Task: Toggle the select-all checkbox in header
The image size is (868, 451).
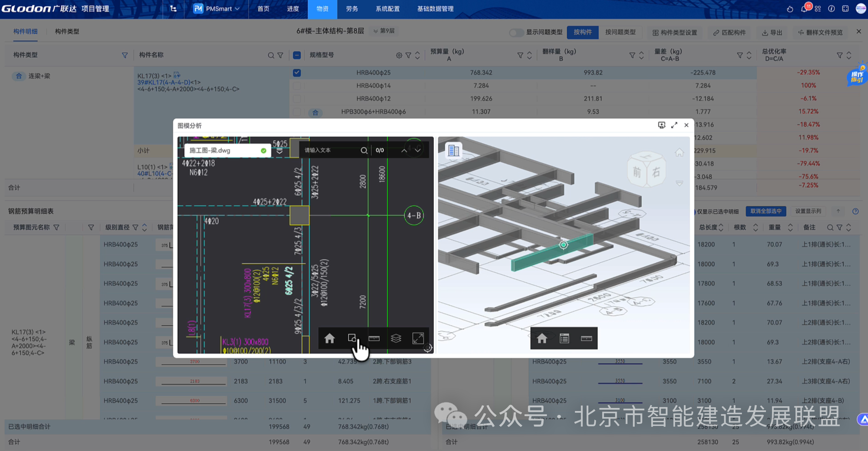Action: coord(297,55)
